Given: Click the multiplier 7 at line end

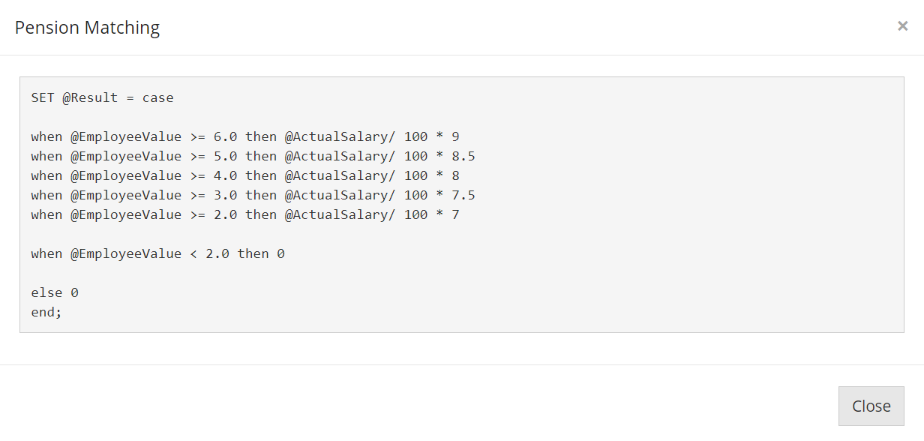Looking at the screenshot, I should [x=455, y=215].
